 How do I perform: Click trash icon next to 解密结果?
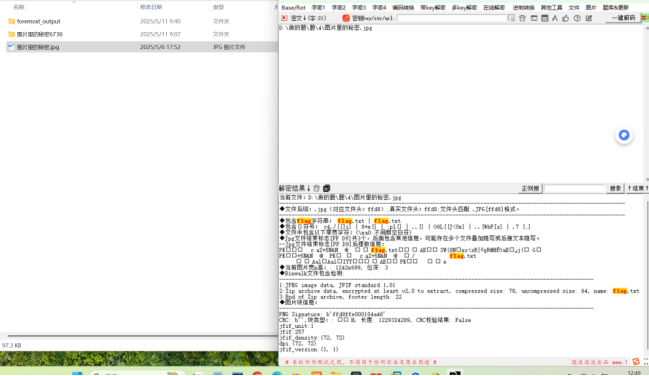coord(317,188)
